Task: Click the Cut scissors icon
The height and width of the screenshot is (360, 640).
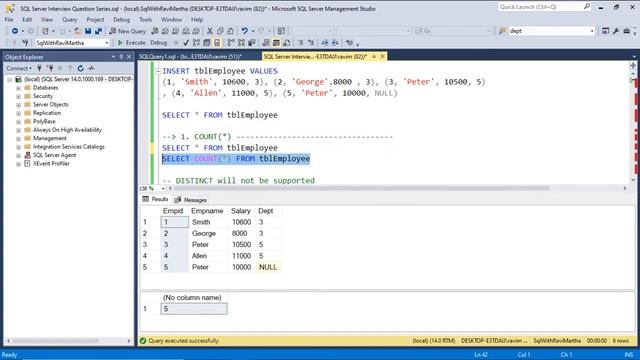Action: coord(210,31)
